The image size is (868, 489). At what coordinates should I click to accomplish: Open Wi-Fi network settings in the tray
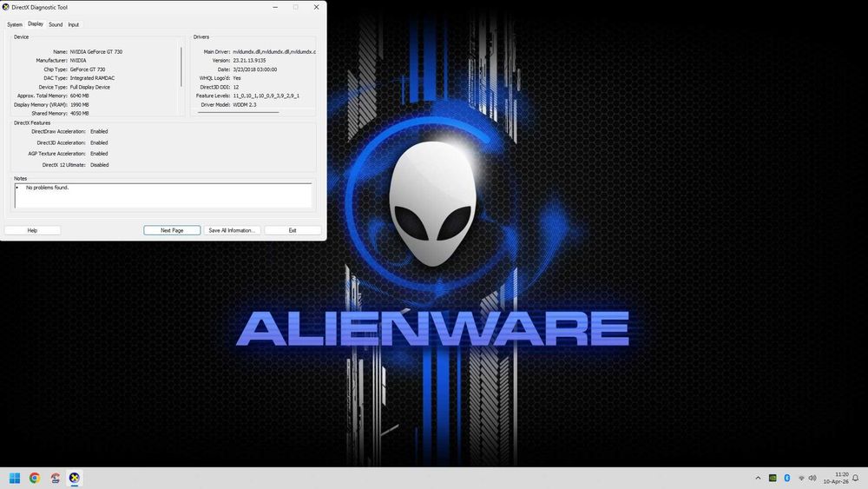pyautogui.click(x=801, y=478)
